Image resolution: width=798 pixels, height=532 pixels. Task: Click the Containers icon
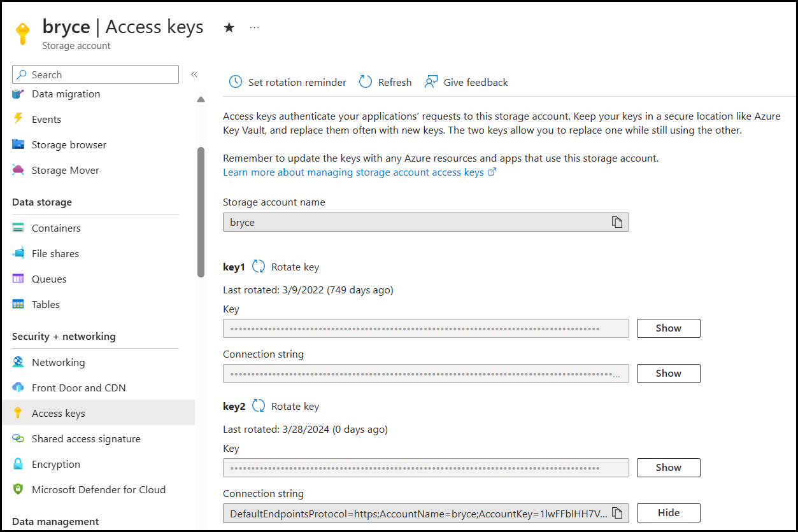pyautogui.click(x=18, y=228)
